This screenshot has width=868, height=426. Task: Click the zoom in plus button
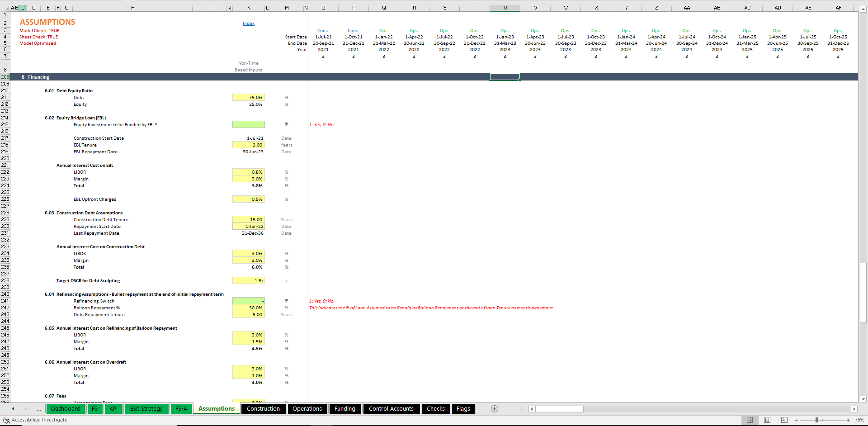(x=848, y=420)
